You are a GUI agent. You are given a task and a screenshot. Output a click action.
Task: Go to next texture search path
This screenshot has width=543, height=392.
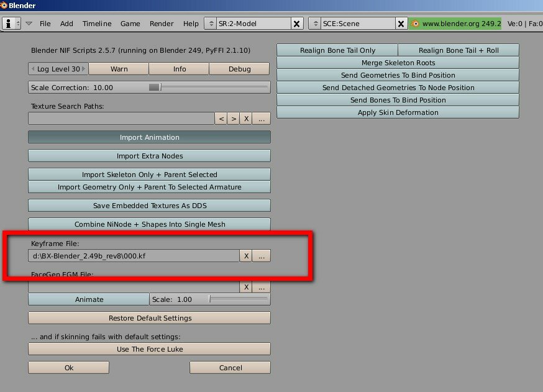(234, 119)
